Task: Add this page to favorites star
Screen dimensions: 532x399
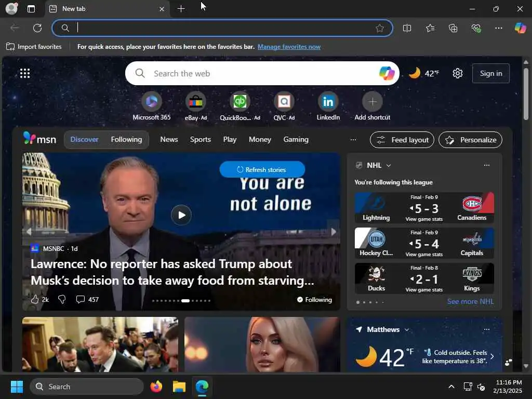Action: 380,28
